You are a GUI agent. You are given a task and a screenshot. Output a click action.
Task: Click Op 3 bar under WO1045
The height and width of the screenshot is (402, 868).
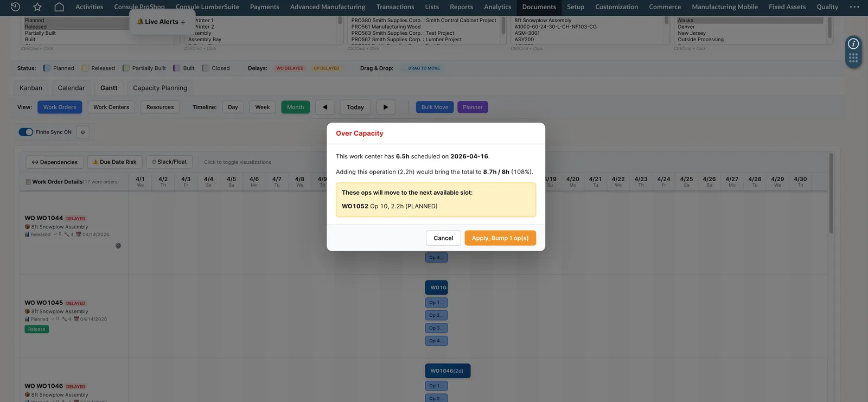point(436,328)
